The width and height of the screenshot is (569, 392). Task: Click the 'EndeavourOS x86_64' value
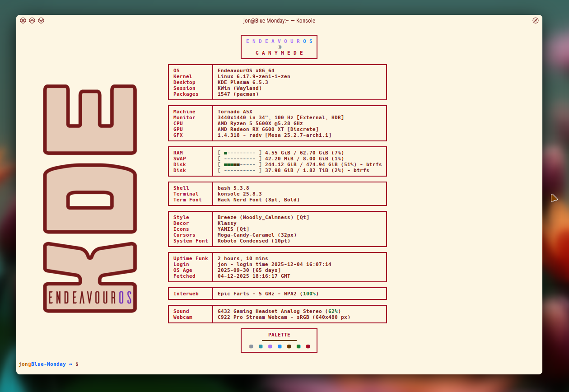click(x=246, y=71)
